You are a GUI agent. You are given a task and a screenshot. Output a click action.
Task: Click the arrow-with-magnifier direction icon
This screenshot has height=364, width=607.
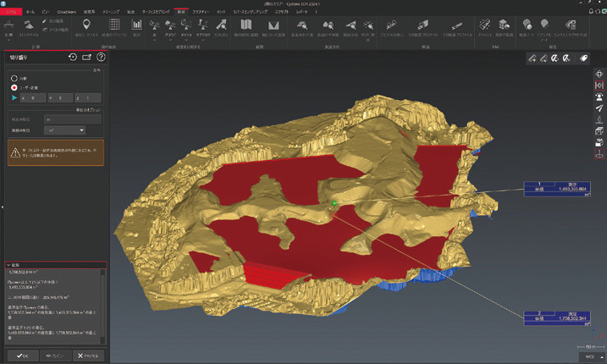point(221,25)
